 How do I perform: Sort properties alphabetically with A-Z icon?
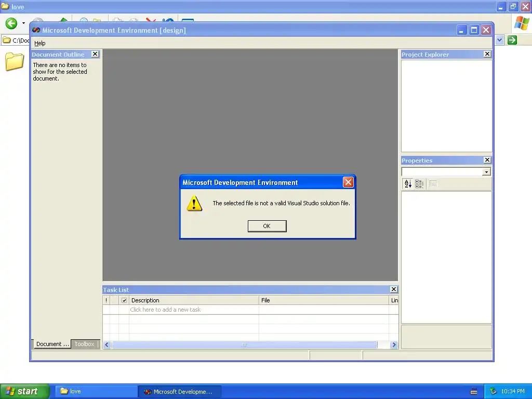point(408,183)
